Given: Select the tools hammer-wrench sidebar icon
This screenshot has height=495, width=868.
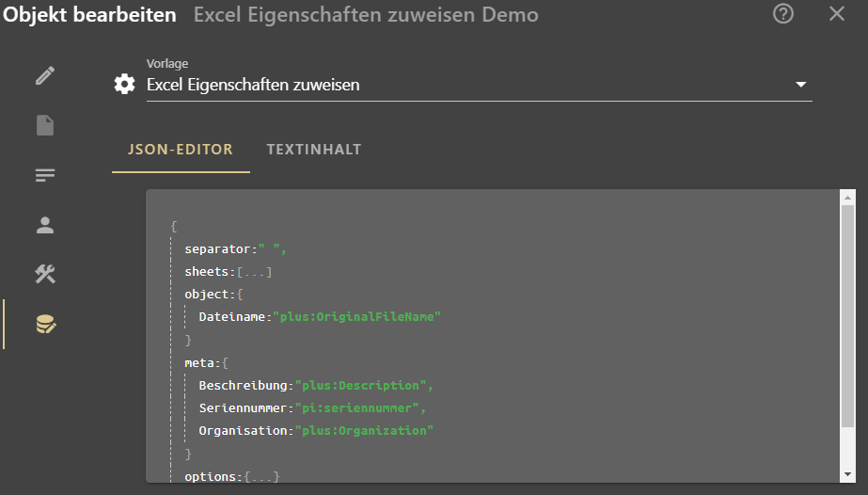Looking at the screenshot, I should click(x=45, y=274).
